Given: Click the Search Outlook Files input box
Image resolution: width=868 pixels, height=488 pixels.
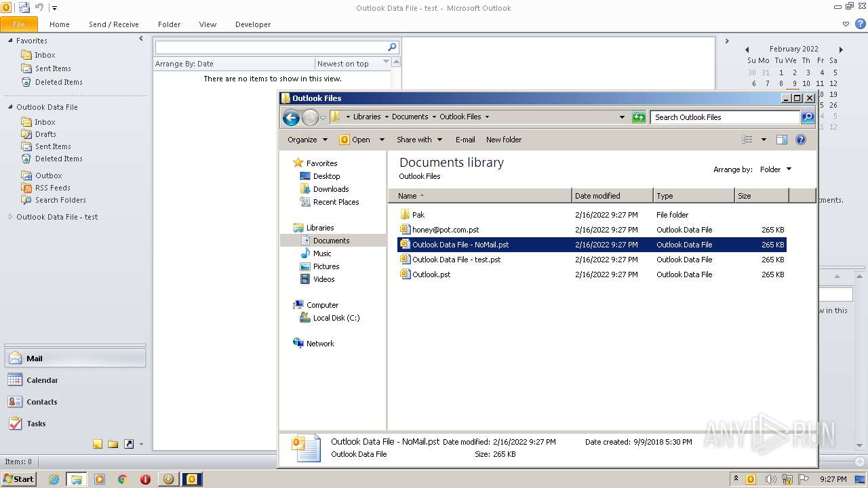Looking at the screenshot, I should tap(725, 117).
